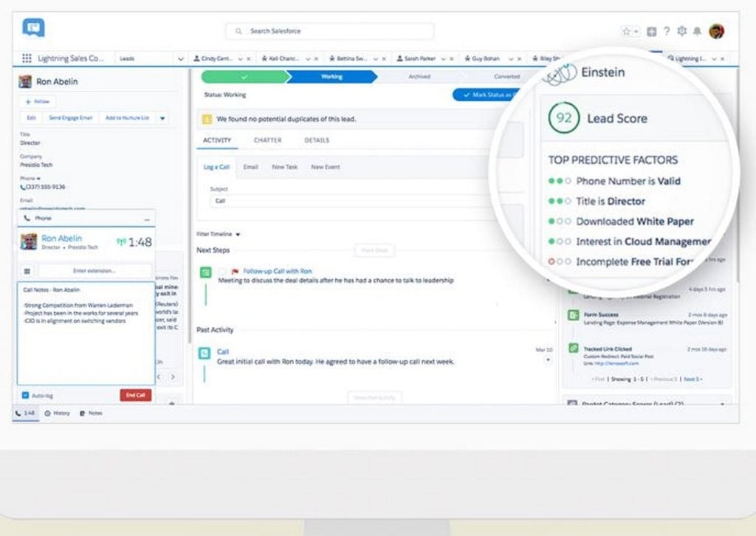Open Ron Abelin link in softphone
The height and width of the screenshot is (536, 756).
pos(62,238)
